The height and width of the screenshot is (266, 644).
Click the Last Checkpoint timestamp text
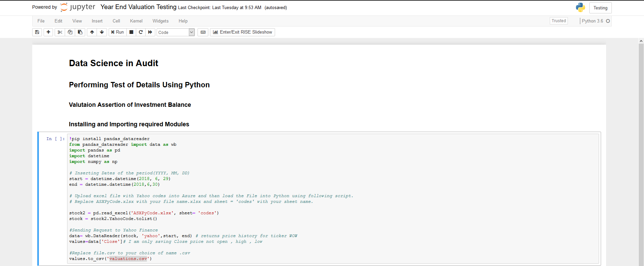pos(220,8)
